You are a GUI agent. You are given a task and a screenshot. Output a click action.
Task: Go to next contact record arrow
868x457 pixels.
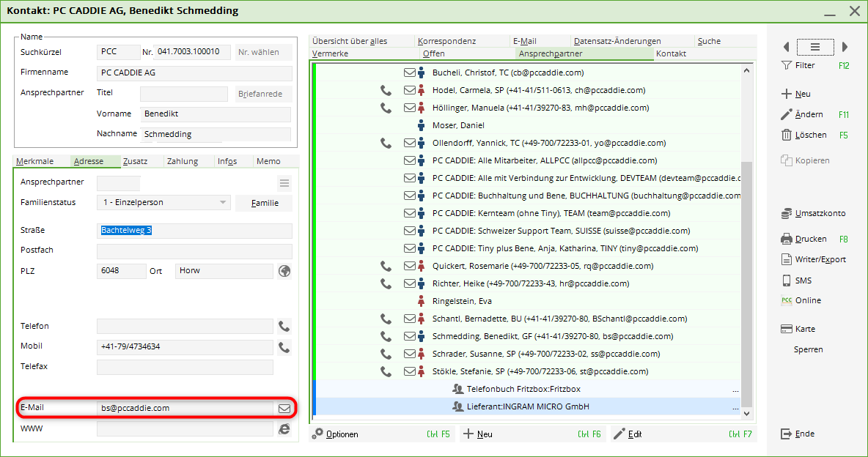(845, 47)
